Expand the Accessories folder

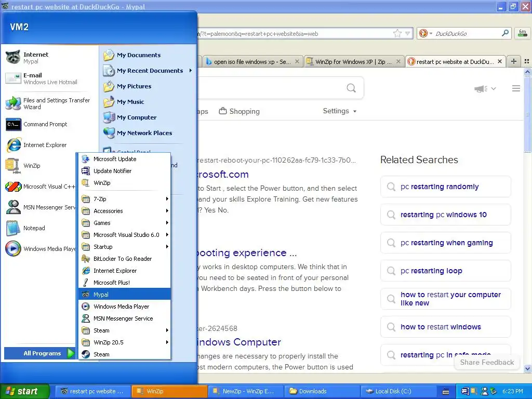click(125, 211)
